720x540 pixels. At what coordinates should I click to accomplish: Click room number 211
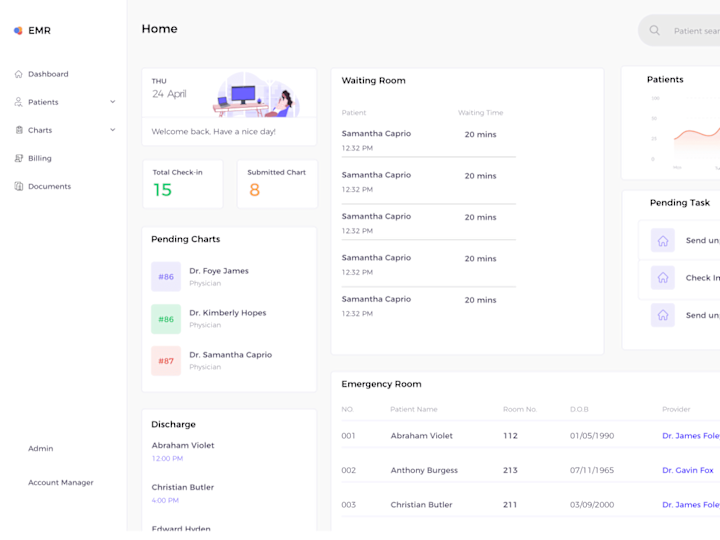(510, 504)
